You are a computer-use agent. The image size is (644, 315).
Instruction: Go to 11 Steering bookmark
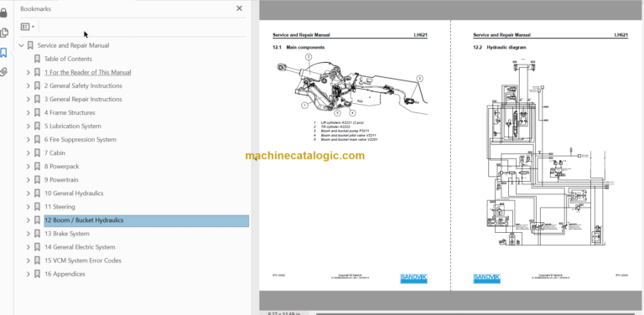click(60, 207)
